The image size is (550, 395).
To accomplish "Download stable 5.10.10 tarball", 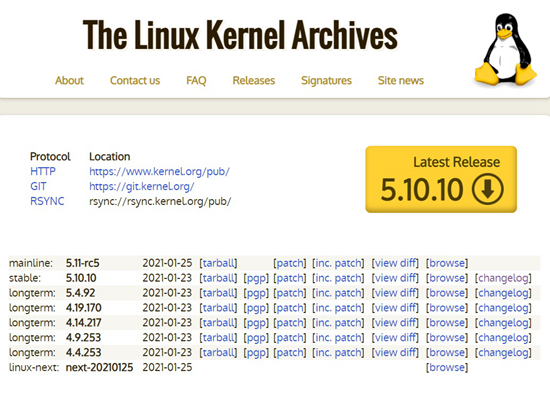I will [x=218, y=278].
